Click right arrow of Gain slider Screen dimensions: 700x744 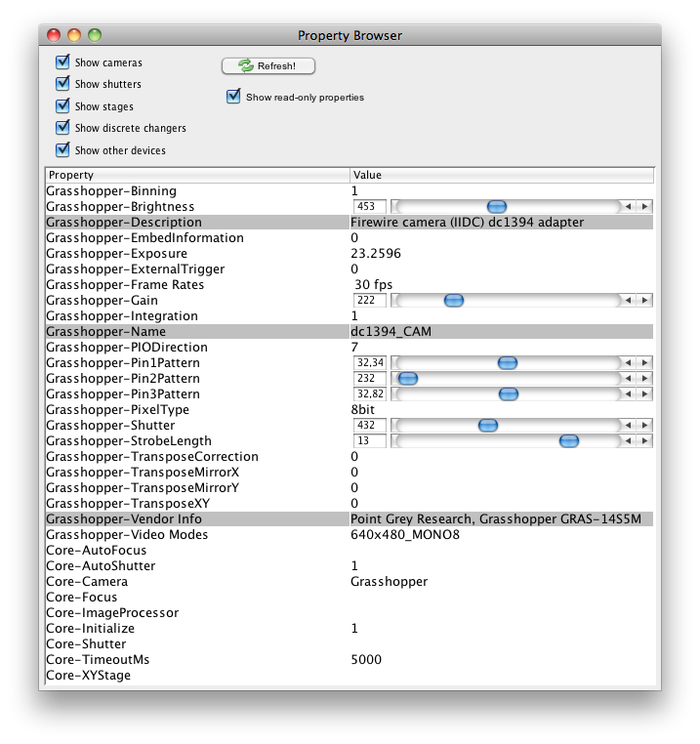click(x=644, y=301)
